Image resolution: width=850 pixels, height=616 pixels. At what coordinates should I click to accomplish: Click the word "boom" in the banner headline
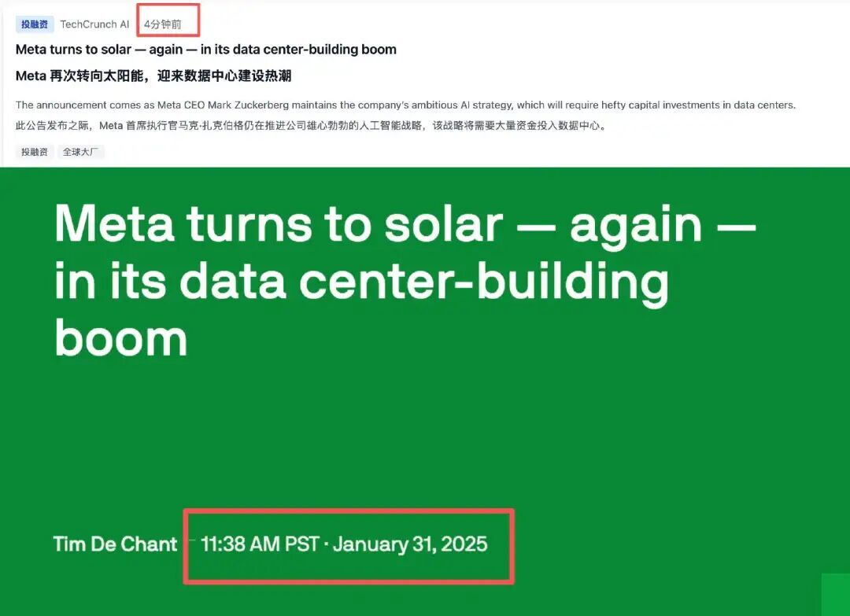(x=120, y=338)
